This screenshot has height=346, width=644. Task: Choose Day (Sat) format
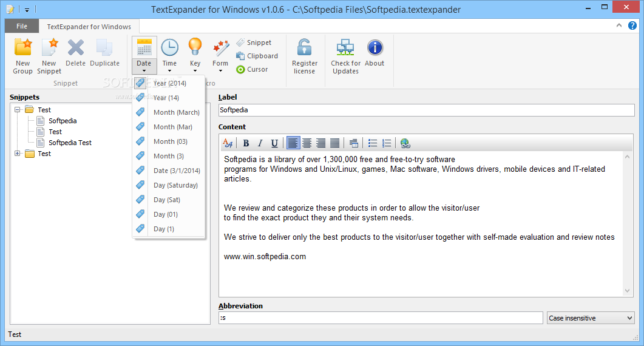168,200
